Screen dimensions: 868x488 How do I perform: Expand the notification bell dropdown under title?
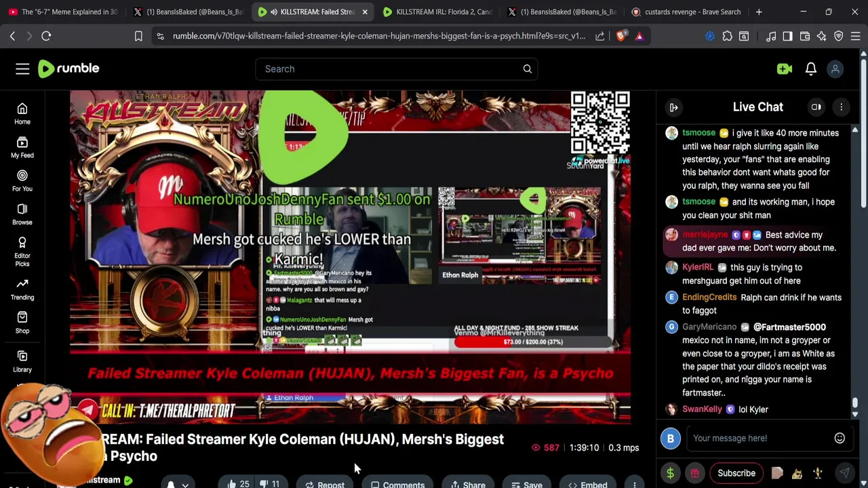pyautogui.click(x=184, y=485)
